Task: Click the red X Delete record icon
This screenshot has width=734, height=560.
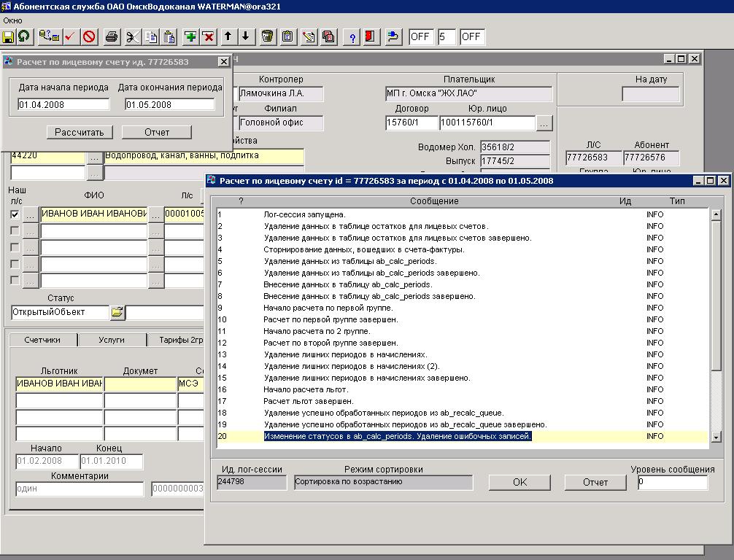Action: tap(208, 36)
